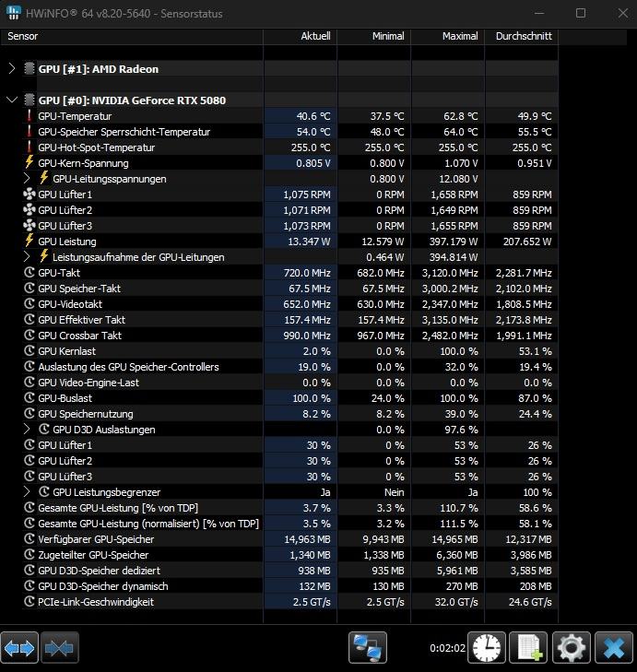Click the lightning icon of GPU-Kern-Spannung
The height and width of the screenshot is (672, 637).
point(29,163)
